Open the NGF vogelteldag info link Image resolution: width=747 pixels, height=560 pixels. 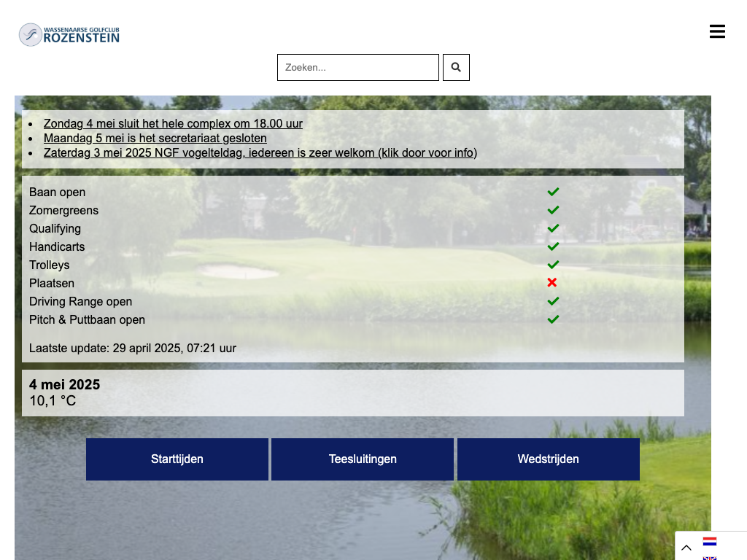click(x=260, y=153)
